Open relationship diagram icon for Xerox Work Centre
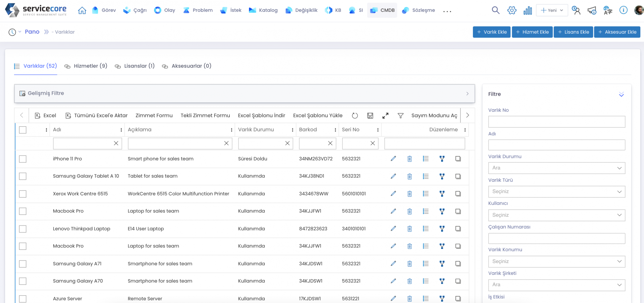Screen dimensions: 644x303 click(x=442, y=194)
